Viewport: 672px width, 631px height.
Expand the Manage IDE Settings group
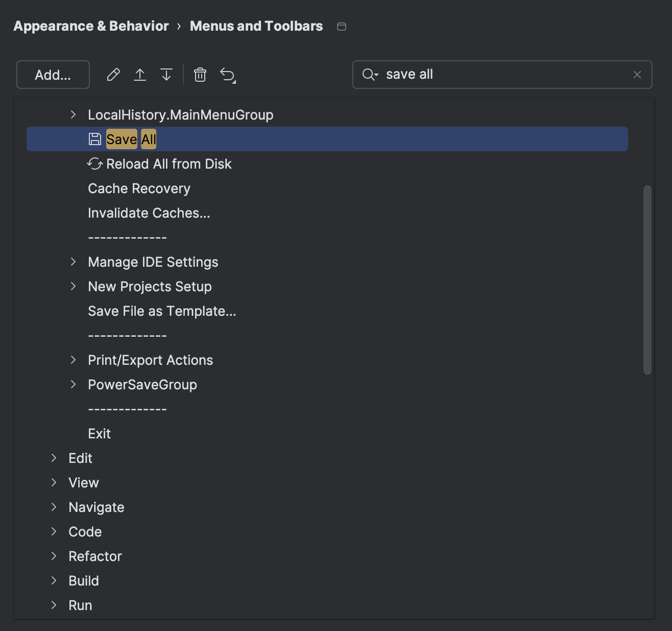coord(73,262)
